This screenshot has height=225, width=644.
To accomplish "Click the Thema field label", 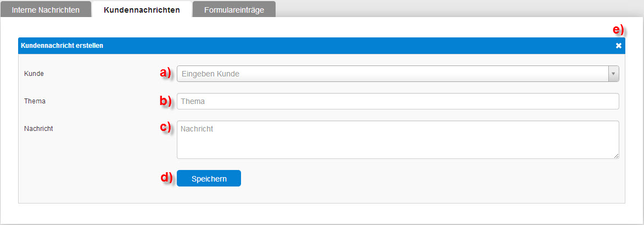I will point(35,101).
